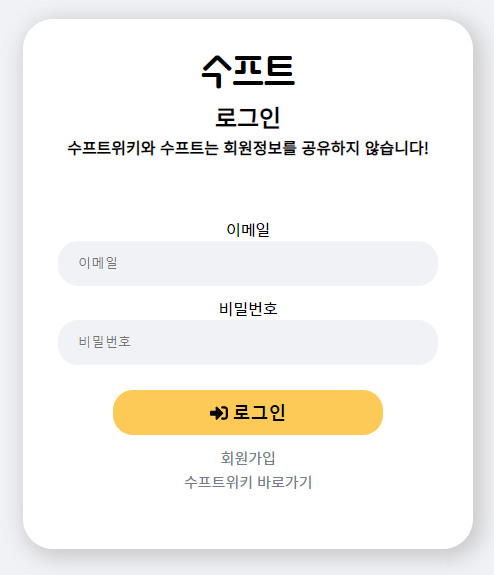Click the notice text about 회원정보 sharing

tap(248, 148)
